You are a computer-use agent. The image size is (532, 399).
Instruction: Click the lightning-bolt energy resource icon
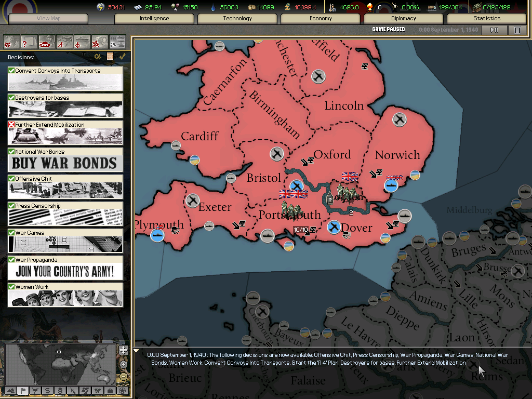[x=100, y=7]
